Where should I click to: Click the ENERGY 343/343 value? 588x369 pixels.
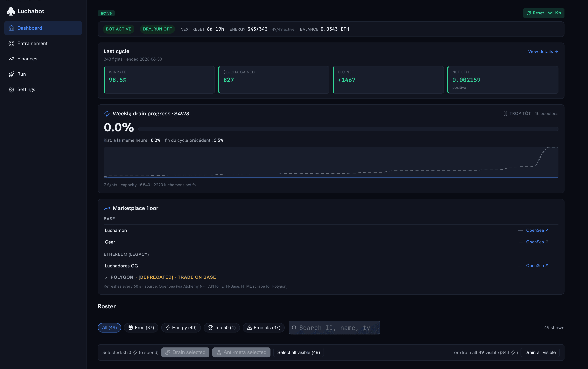click(x=257, y=29)
